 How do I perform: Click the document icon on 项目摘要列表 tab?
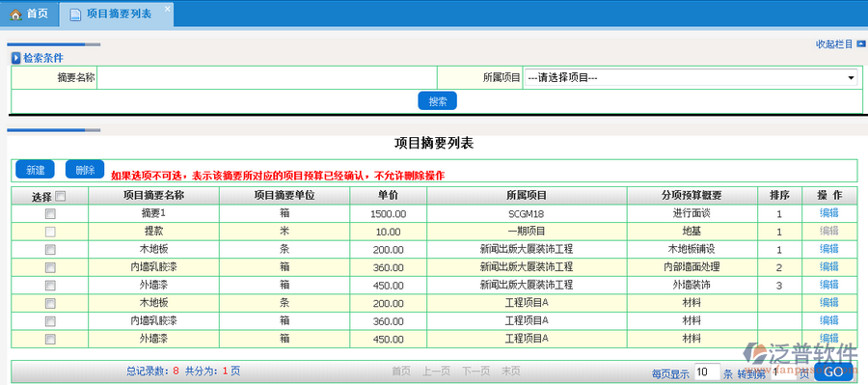(x=74, y=15)
